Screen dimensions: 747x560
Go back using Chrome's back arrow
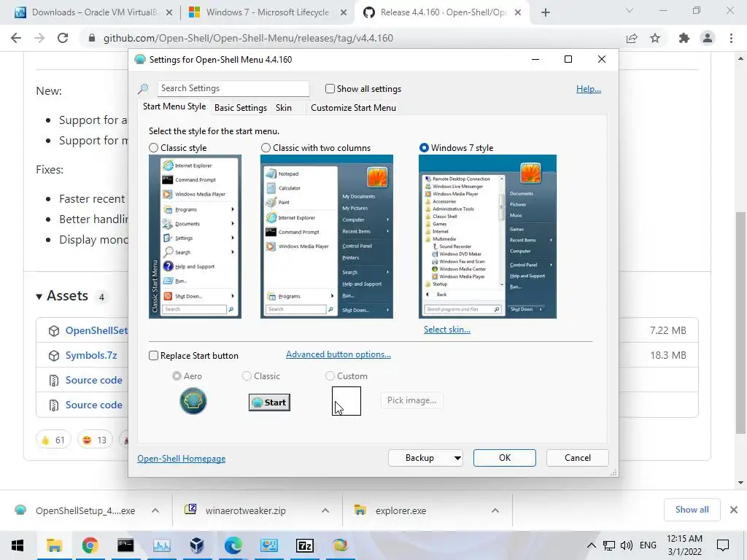[16, 38]
